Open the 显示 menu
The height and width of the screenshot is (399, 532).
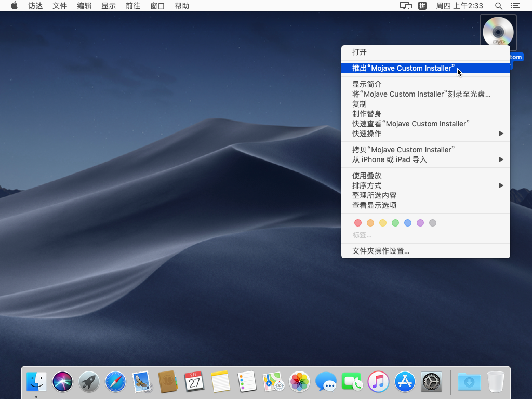[x=109, y=6]
